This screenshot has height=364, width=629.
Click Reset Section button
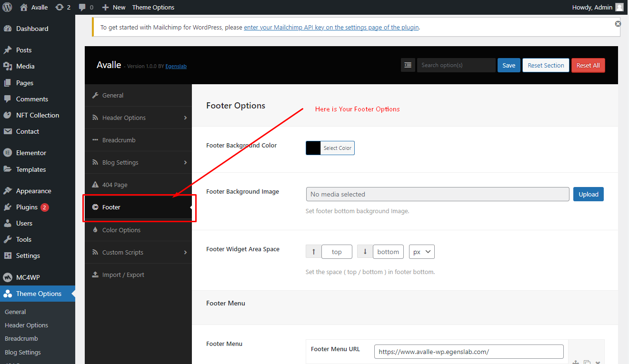tap(546, 65)
